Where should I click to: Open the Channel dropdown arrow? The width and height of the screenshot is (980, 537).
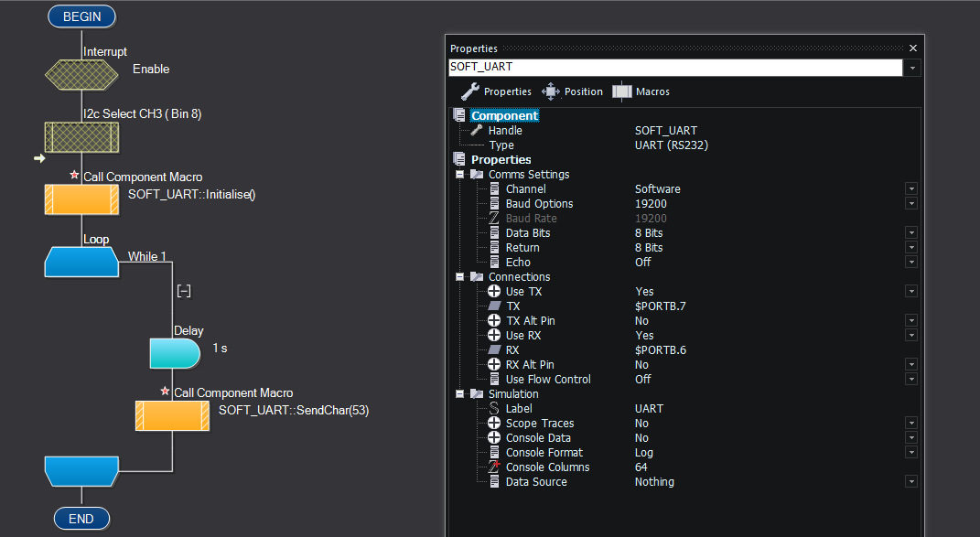(x=911, y=188)
